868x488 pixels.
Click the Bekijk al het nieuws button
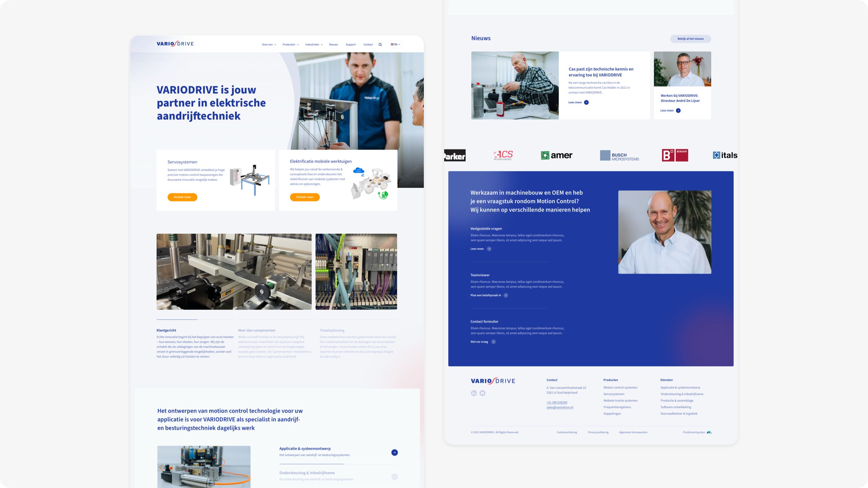(690, 39)
